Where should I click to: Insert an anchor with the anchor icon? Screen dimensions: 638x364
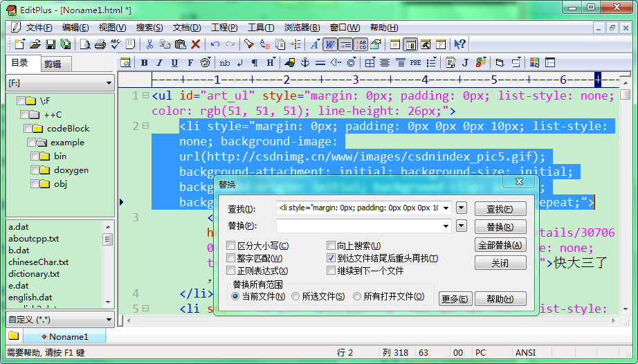coord(305,63)
